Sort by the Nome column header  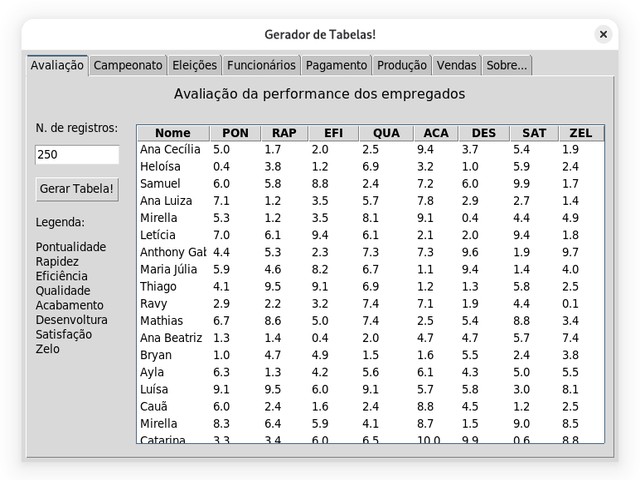pyautogui.click(x=173, y=133)
